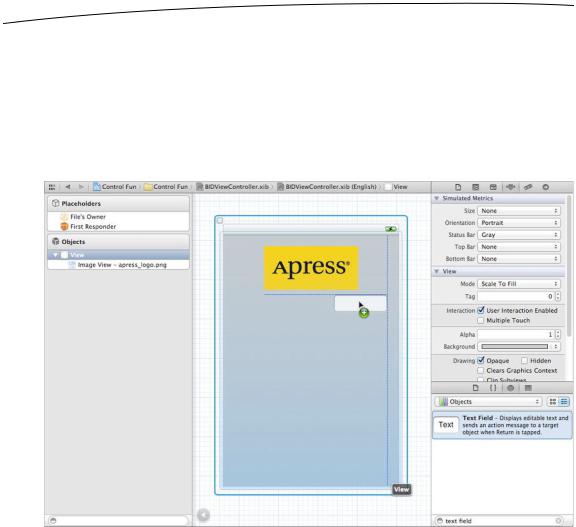
Task: Click the Tag input field
Action: (516, 296)
